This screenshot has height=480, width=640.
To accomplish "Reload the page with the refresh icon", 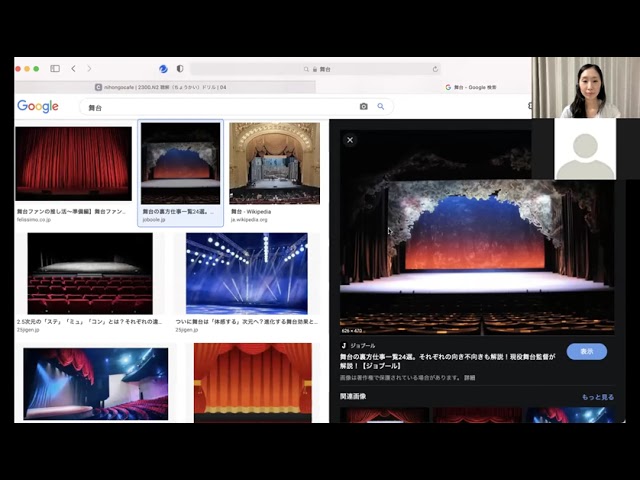I will [435, 69].
